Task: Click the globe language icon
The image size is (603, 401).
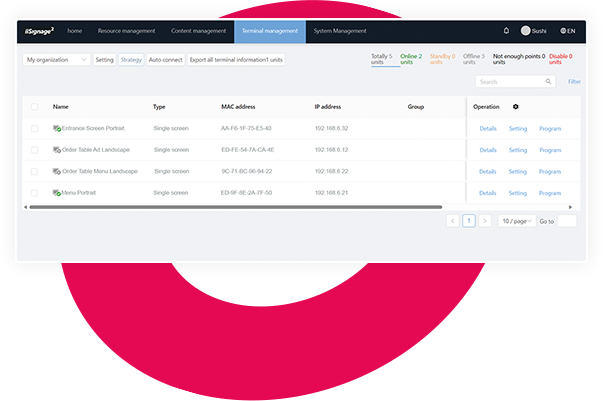Action: (564, 31)
